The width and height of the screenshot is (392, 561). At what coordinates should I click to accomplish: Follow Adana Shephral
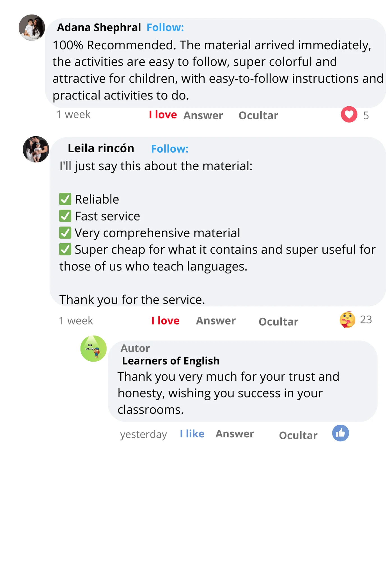pos(165,27)
